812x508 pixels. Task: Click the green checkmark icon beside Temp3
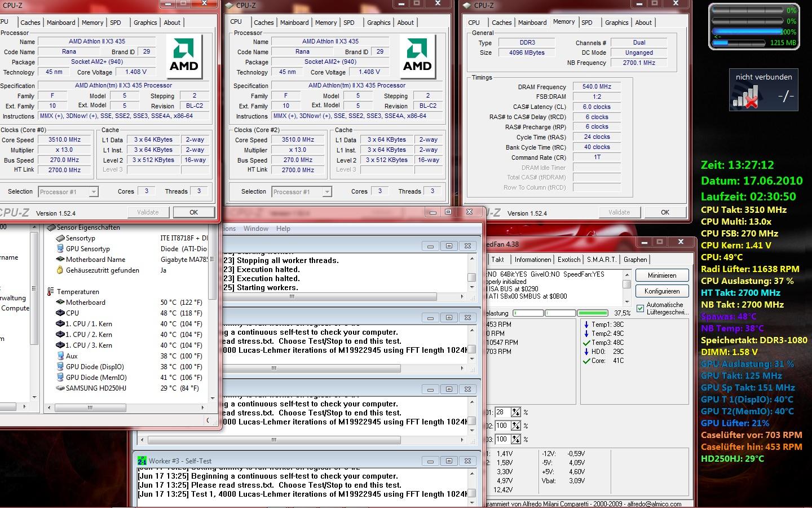pos(586,343)
